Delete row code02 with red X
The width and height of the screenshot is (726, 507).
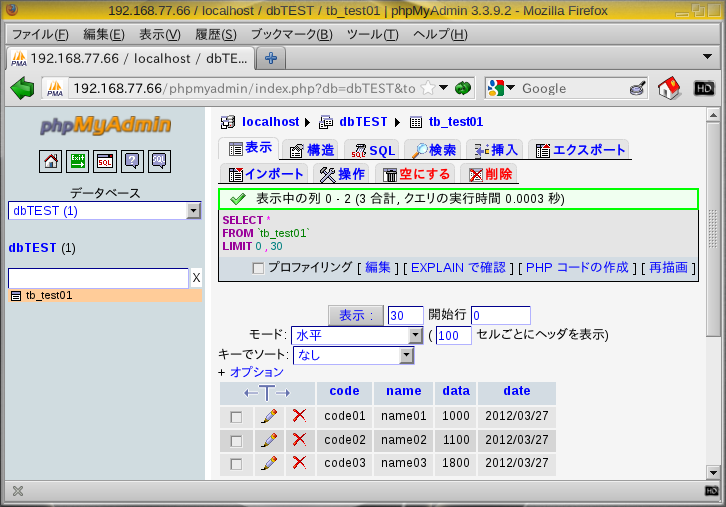point(300,439)
